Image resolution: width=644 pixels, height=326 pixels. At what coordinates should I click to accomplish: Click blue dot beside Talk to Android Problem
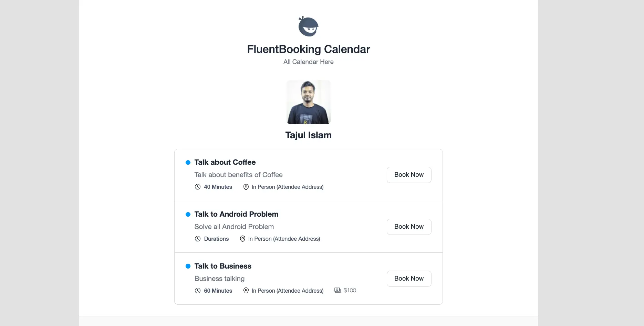[x=188, y=215]
